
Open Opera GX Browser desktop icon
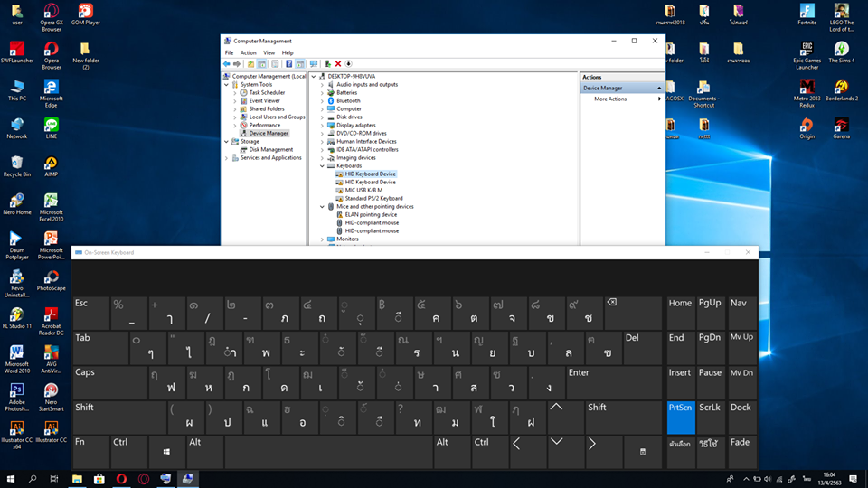[x=51, y=17]
